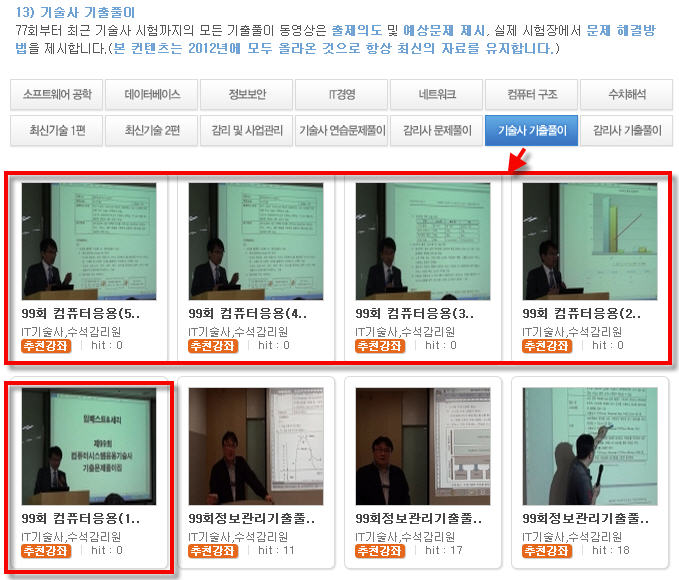Click the 추천강좌 badge under 99회 컴퓨터응용(4..
Viewport: 679px width, 580px height.
pyautogui.click(x=213, y=346)
